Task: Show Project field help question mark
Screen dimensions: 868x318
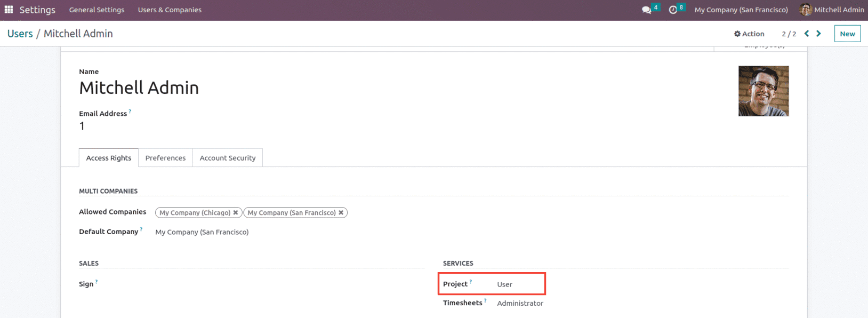Action: point(471,282)
